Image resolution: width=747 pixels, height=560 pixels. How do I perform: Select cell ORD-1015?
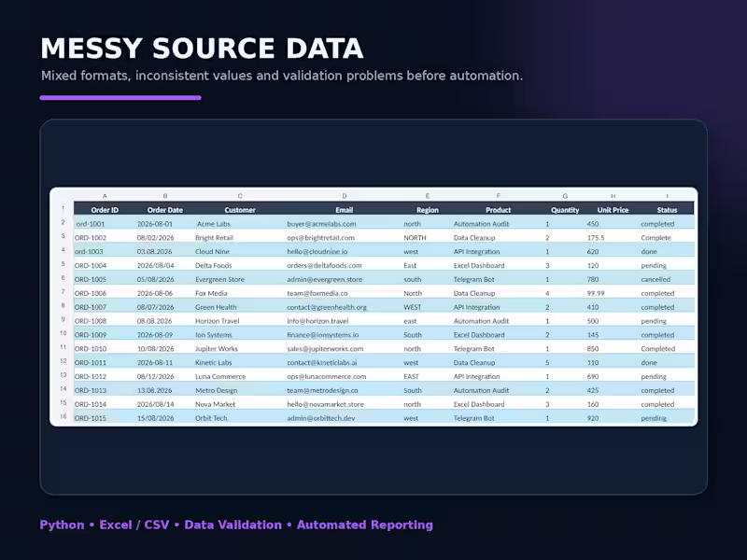[90, 417]
